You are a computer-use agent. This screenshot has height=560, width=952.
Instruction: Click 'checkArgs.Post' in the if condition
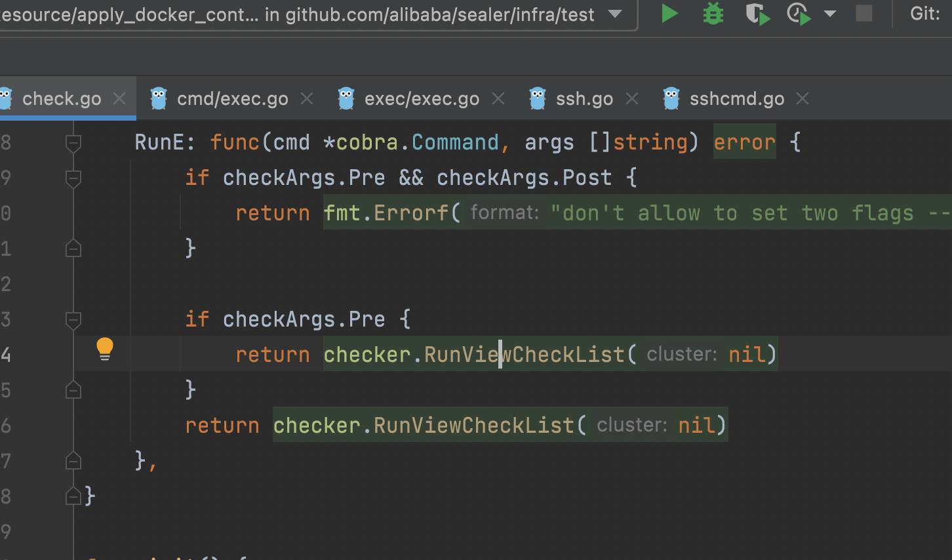click(x=524, y=178)
